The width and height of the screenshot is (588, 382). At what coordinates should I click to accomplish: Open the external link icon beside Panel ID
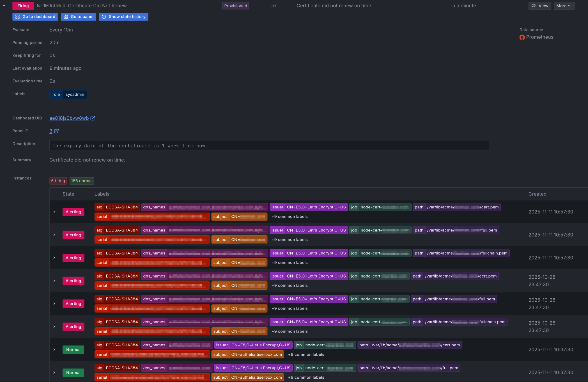click(x=57, y=131)
